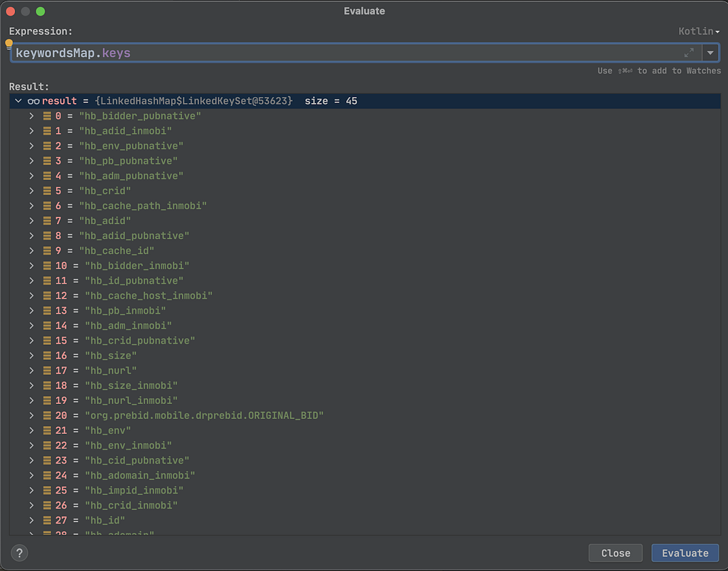Click field icon of entry 5 hb_crid
Viewport: 728px width, 571px height.
tap(47, 191)
